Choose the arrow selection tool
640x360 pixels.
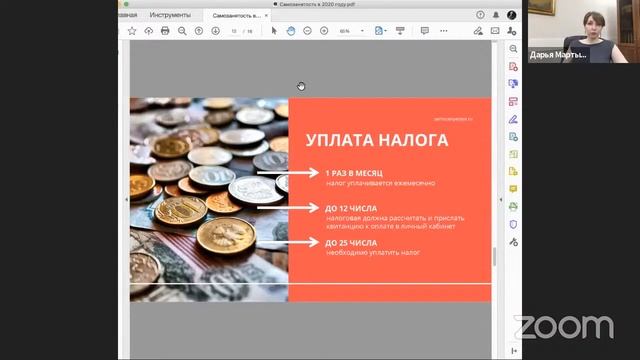[x=274, y=31]
